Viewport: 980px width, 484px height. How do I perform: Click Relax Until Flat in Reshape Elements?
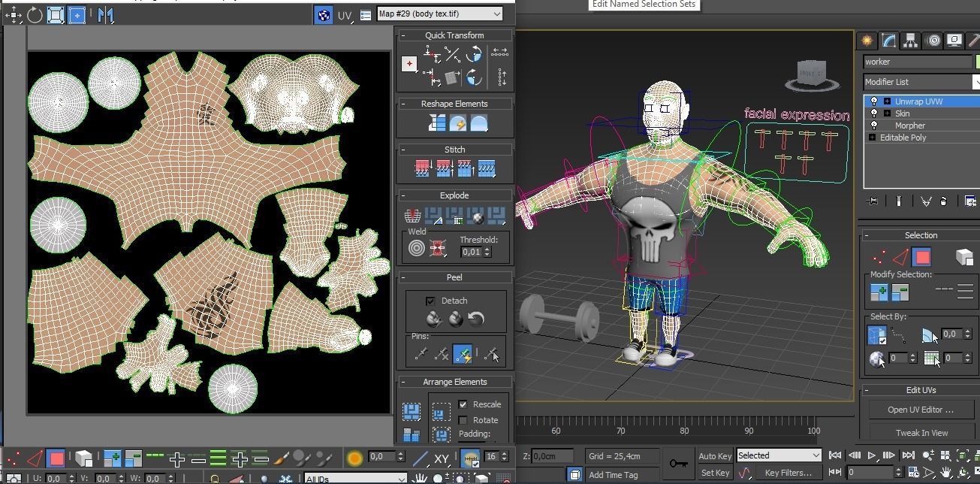tap(457, 123)
